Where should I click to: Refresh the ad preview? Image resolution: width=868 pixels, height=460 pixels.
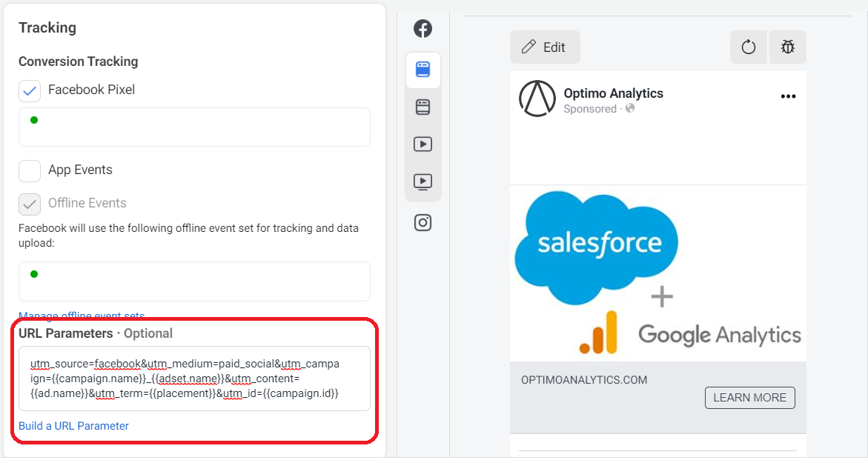[749, 47]
